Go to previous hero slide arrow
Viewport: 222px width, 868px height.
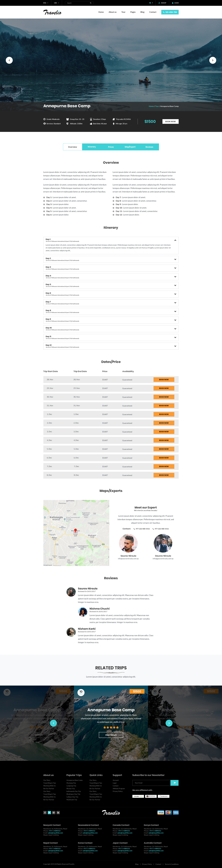coord(9,60)
